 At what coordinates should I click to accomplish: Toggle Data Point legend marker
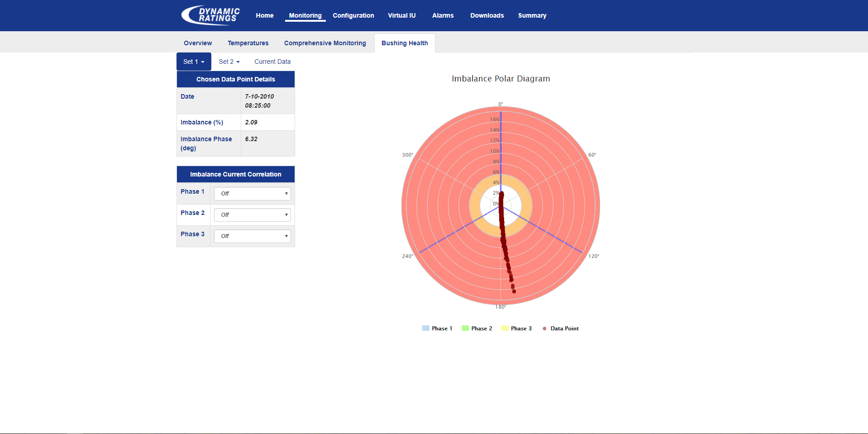[544, 329]
